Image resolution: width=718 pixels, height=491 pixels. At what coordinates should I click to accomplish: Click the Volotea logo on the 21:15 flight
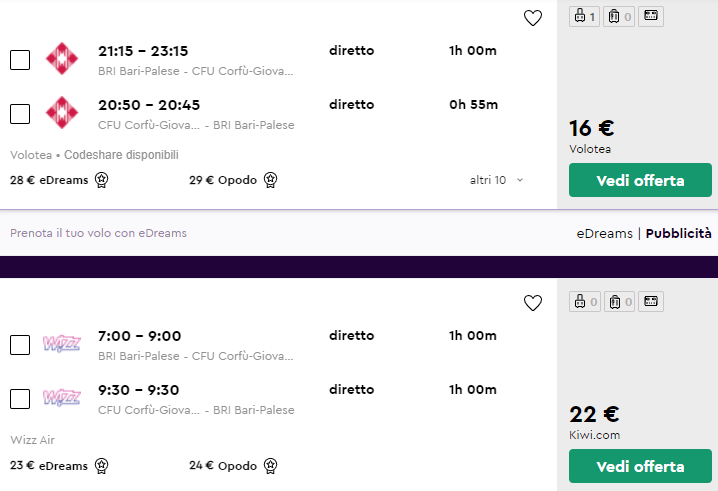[x=62, y=59]
